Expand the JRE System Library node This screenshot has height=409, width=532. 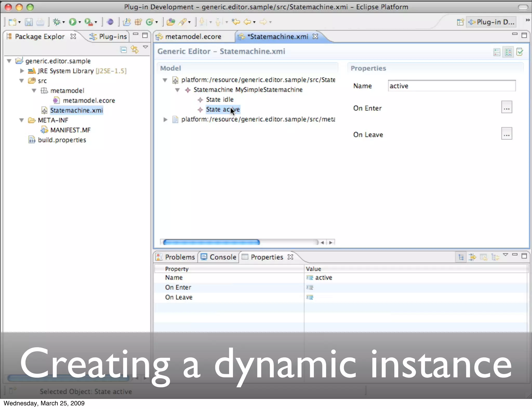pyautogui.click(x=22, y=71)
